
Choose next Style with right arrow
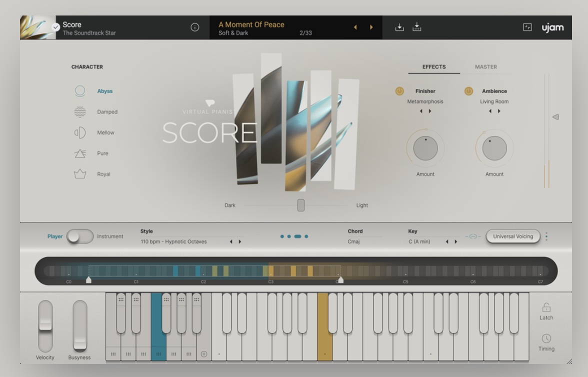[x=240, y=241]
